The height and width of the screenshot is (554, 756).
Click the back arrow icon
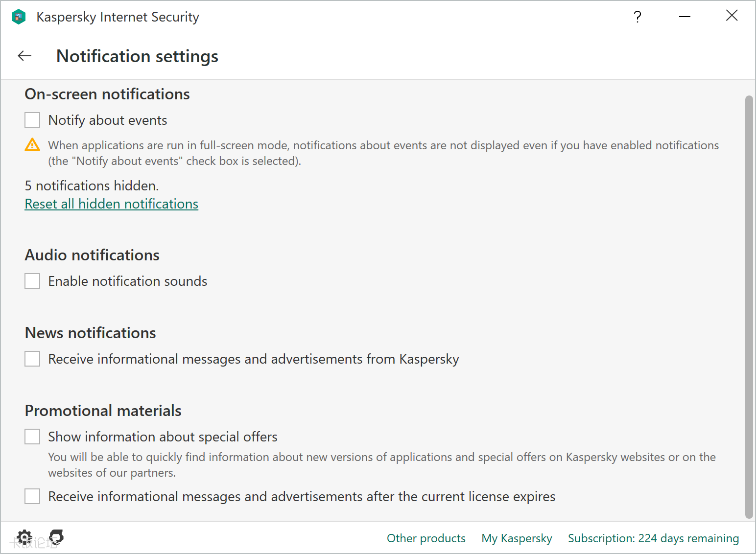24,56
